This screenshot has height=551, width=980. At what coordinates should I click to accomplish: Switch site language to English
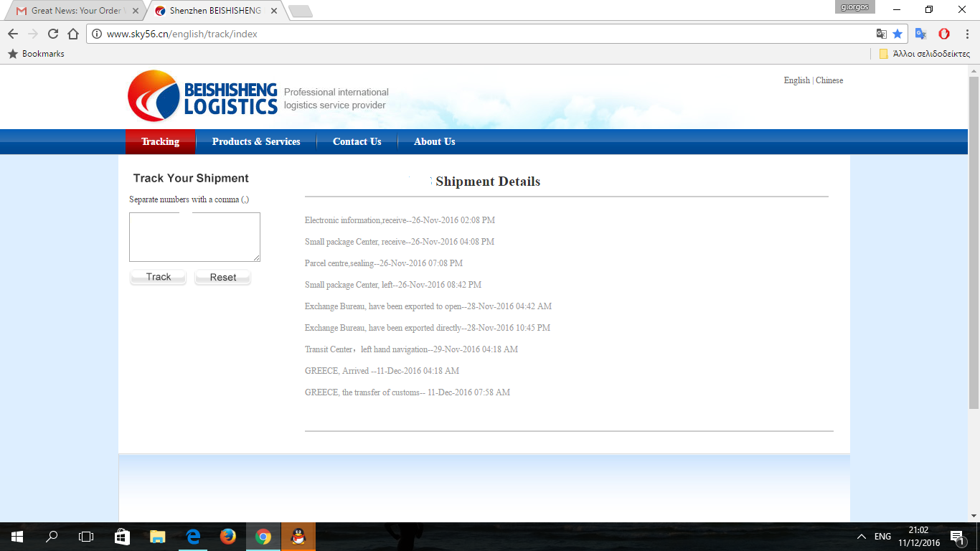tap(796, 80)
